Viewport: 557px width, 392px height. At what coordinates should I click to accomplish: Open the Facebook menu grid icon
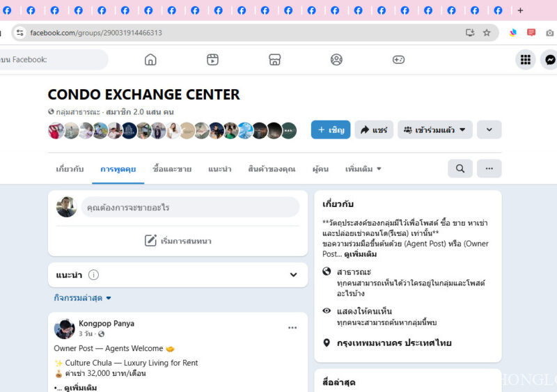(526, 60)
